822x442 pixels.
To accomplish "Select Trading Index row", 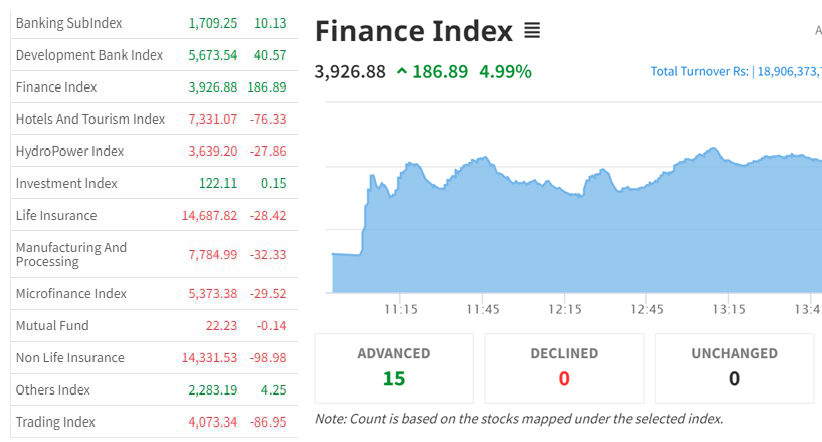I will click(x=55, y=422).
